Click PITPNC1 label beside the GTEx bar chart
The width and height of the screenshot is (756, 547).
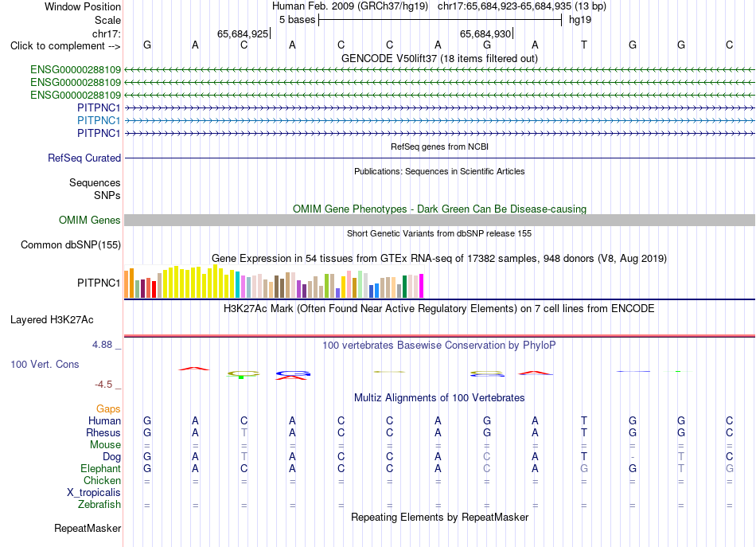coord(99,283)
